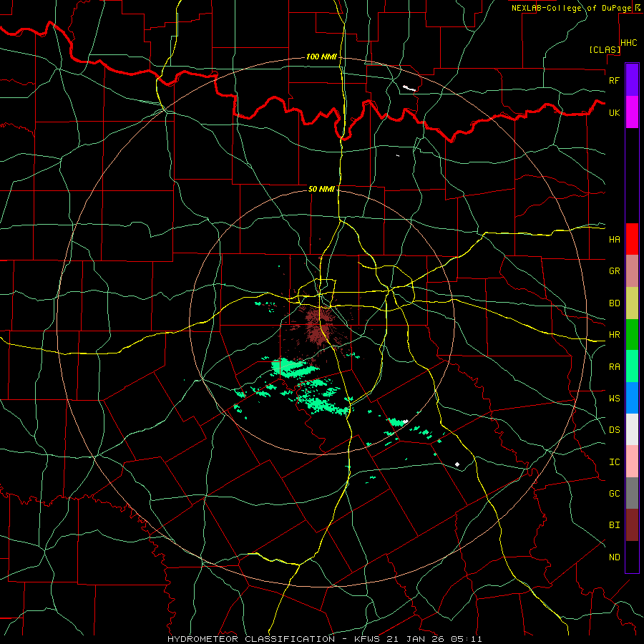Click the "NEXLAB-College of DuPage" credit text
The image size is (644, 644).
pos(571,8)
